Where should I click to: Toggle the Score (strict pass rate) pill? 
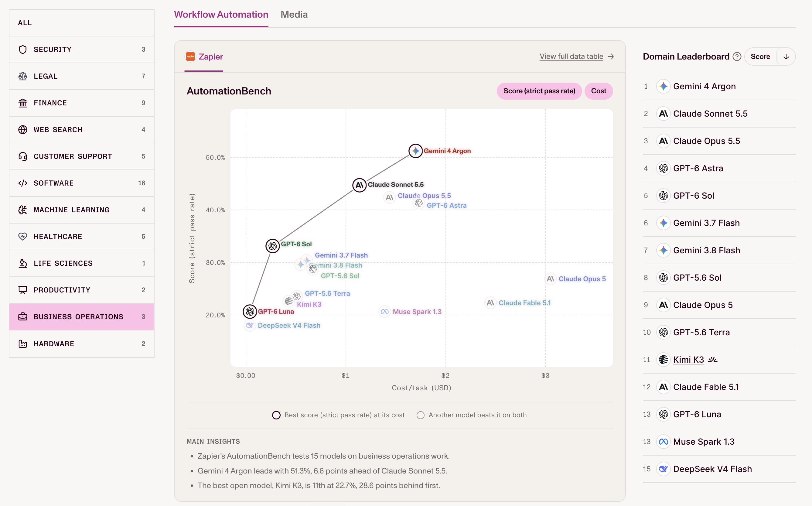coord(539,91)
